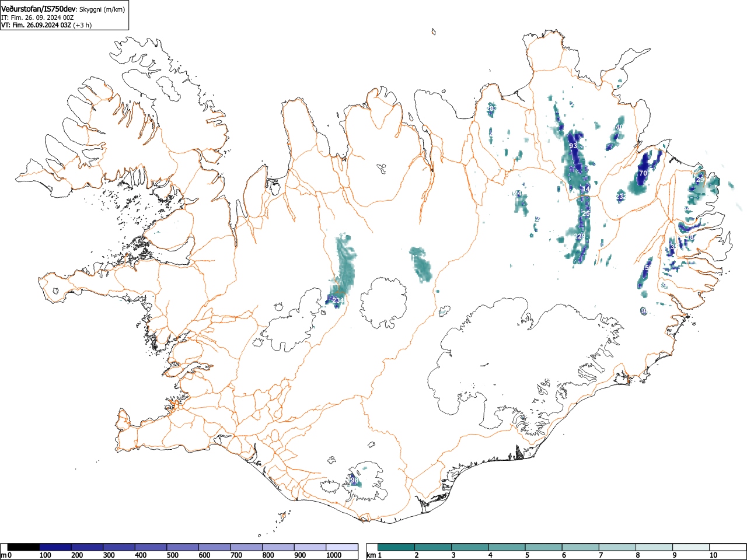Click the '5' tick label on the km scale

(x=527, y=555)
